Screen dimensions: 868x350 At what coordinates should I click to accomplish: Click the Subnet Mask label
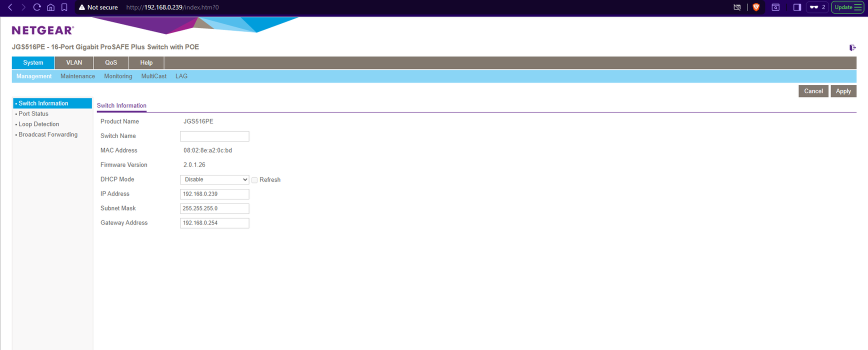coord(118,208)
